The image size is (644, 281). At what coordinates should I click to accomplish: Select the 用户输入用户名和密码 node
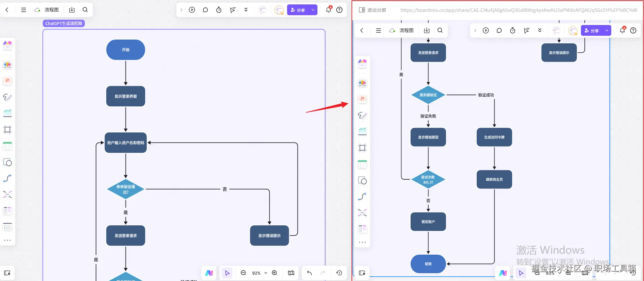coord(125,143)
